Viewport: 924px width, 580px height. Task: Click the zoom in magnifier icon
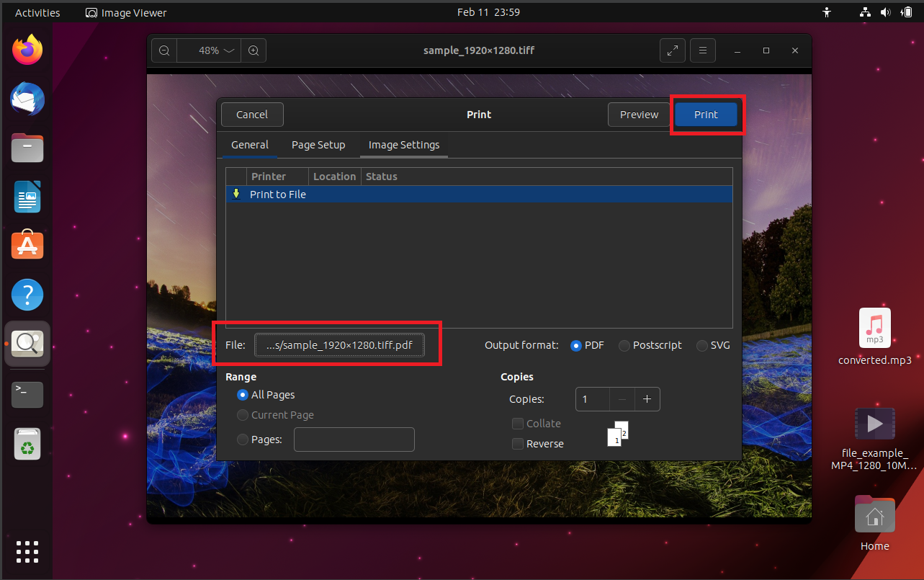[253, 50]
